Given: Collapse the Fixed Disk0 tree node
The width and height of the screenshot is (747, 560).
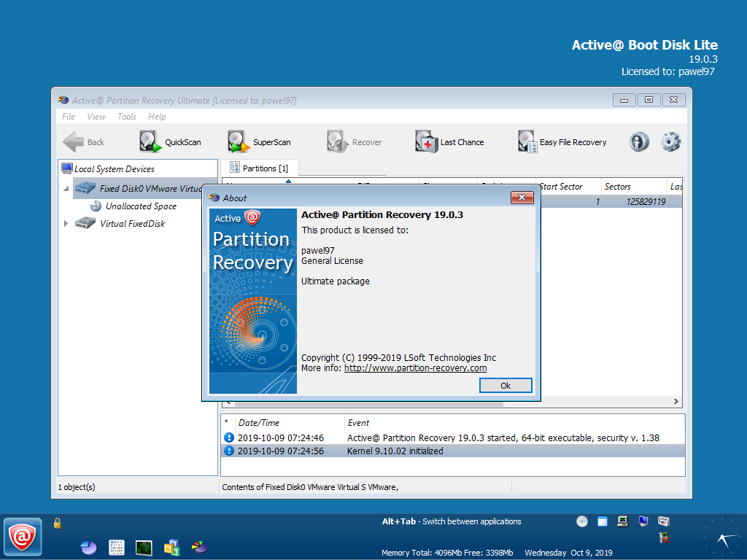Looking at the screenshot, I should (x=66, y=189).
